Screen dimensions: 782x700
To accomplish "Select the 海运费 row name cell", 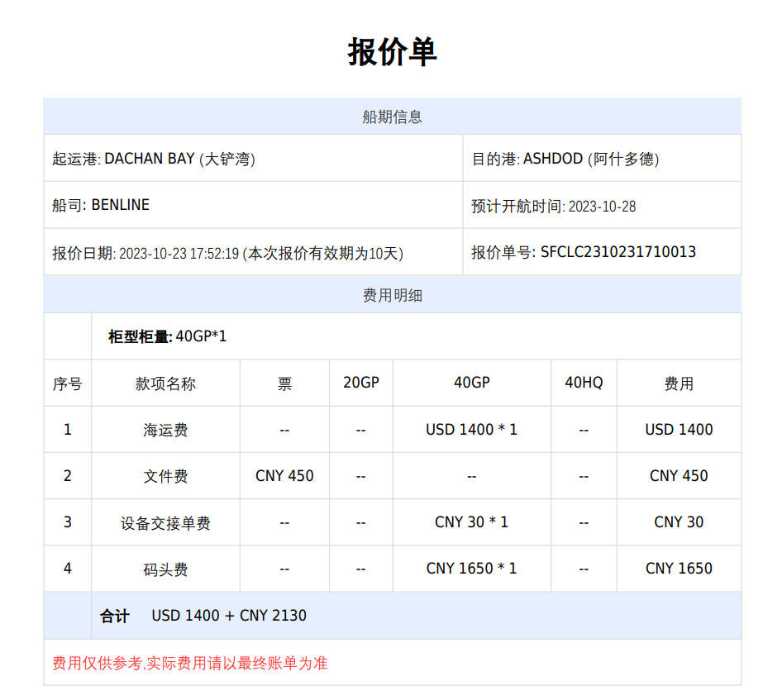I will [x=165, y=430].
